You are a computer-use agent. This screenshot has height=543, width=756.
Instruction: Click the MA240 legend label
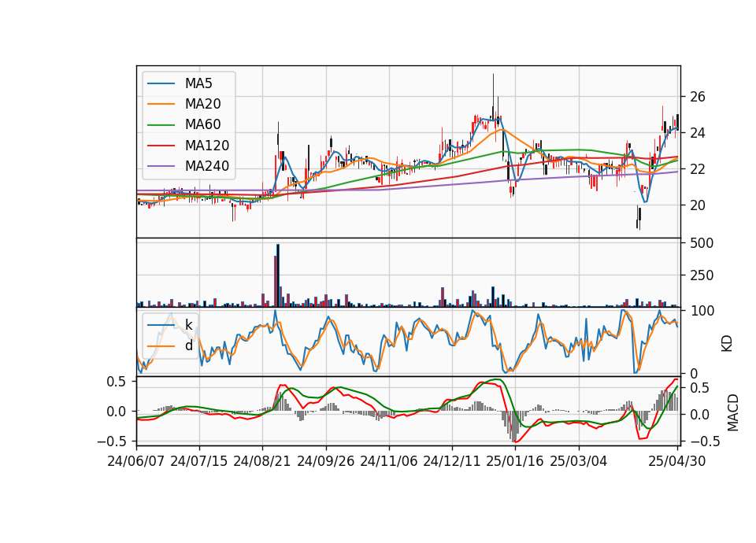207,166
